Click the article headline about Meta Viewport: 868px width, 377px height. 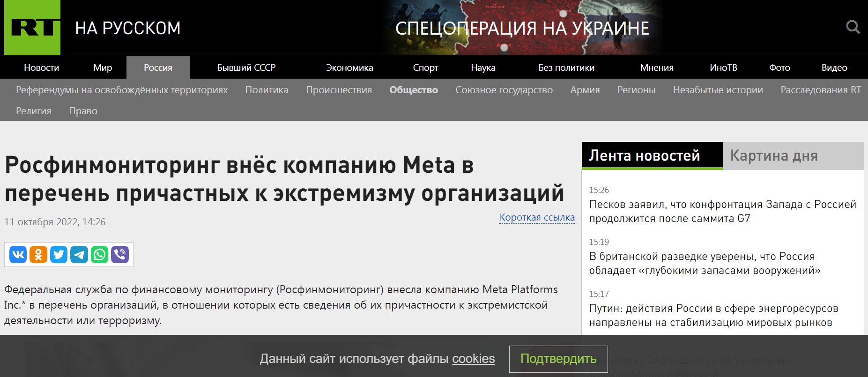click(284, 179)
